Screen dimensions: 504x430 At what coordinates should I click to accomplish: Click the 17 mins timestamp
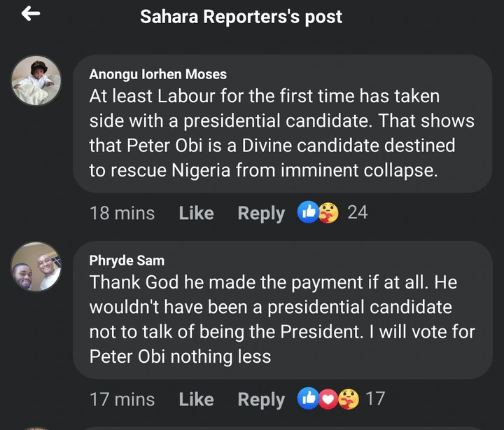(122, 399)
